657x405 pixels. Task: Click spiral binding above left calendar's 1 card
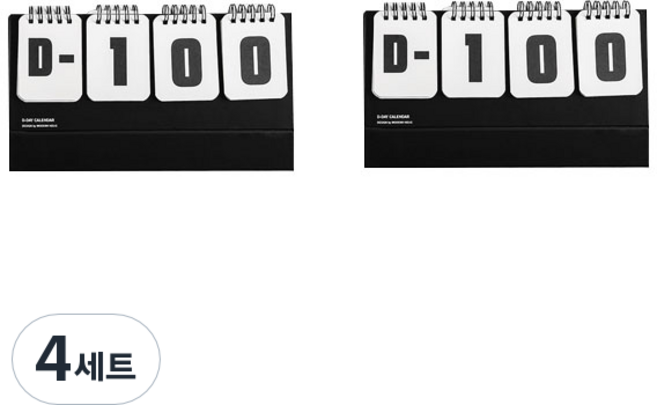(x=117, y=14)
